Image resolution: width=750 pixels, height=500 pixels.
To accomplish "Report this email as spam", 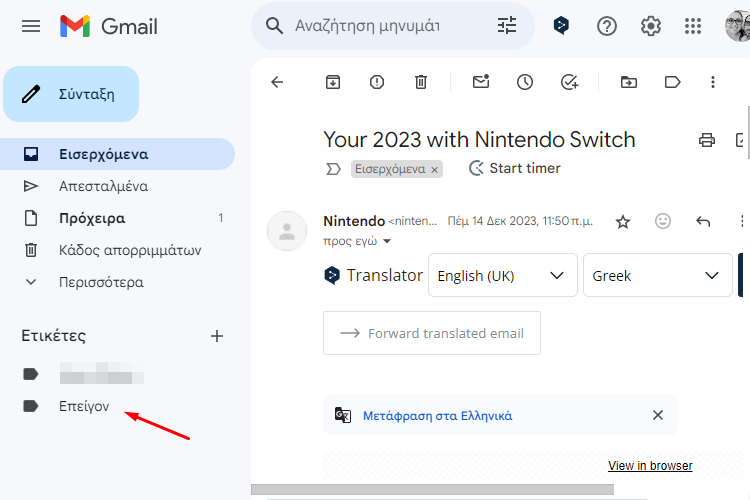I will coord(377,82).
